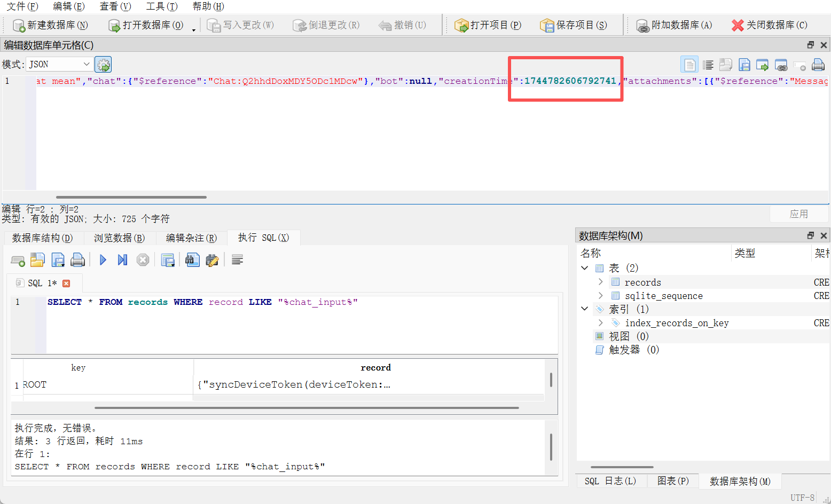Click 打开数据库 to open a database
831x504 pixels.
(x=146, y=25)
